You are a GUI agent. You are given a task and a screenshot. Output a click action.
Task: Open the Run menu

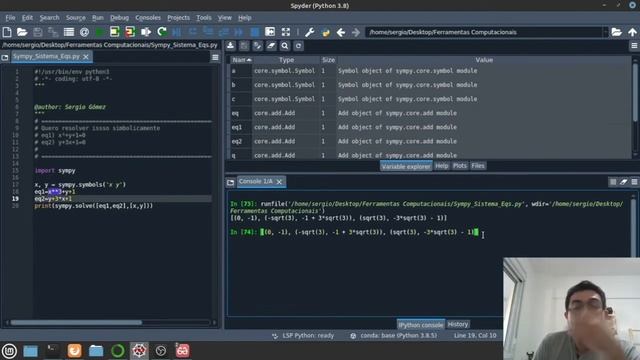[98, 18]
